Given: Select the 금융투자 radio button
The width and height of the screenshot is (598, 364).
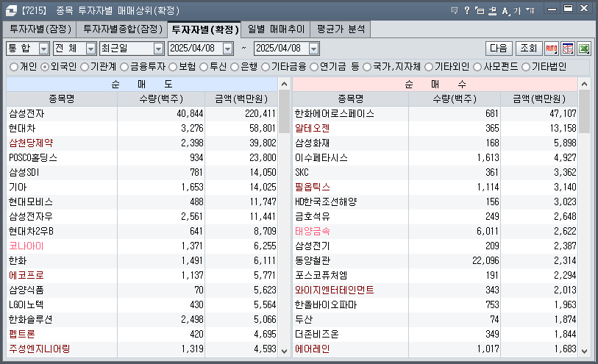Looking at the screenshot, I should [x=124, y=67].
